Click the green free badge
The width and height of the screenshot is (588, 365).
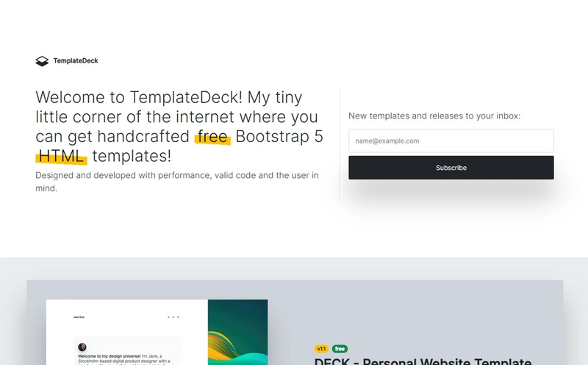click(x=340, y=349)
